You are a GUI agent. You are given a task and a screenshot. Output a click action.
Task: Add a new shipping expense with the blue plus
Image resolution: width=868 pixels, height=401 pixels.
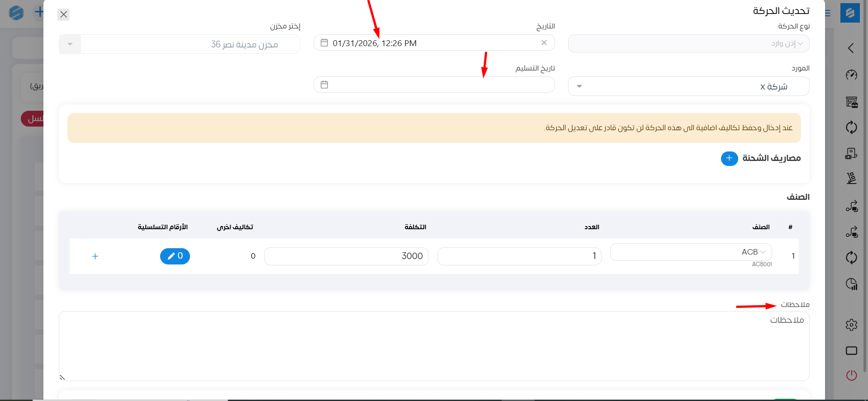coord(729,158)
